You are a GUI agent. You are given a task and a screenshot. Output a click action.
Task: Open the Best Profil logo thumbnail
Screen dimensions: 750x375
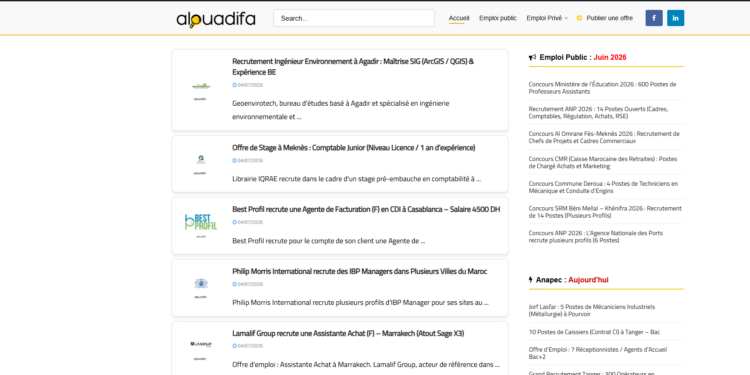click(201, 225)
